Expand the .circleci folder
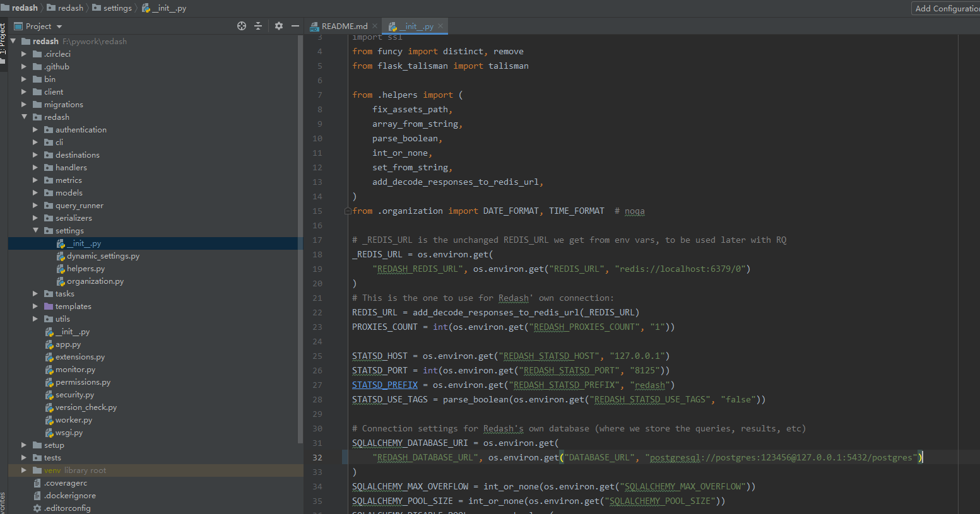Image resolution: width=980 pixels, height=514 pixels. tap(24, 54)
